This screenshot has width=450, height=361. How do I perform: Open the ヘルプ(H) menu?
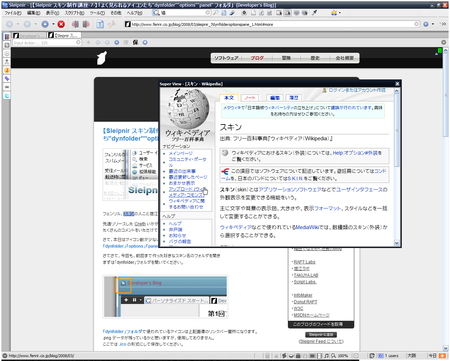click(135, 13)
